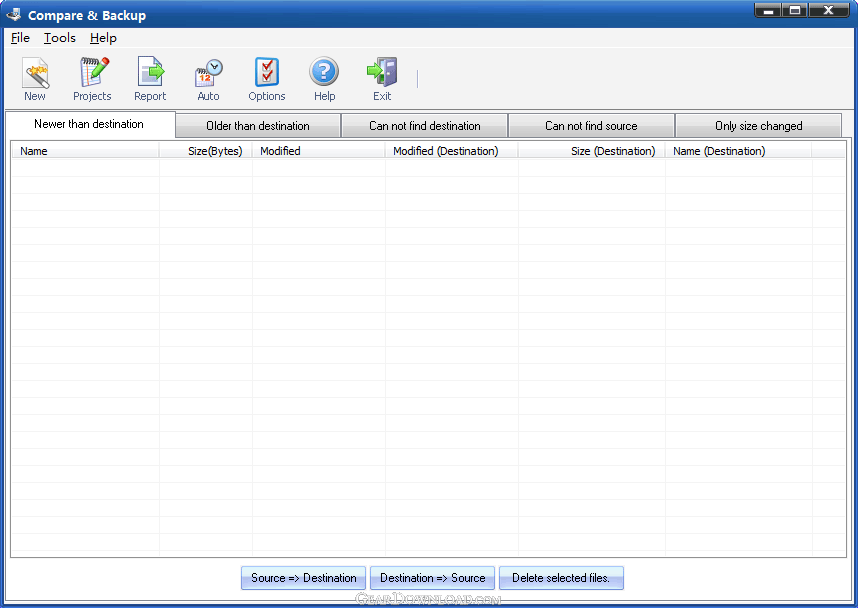Show the Only size changed tab
This screenshot has height=608, width=858.
[758, 126]
